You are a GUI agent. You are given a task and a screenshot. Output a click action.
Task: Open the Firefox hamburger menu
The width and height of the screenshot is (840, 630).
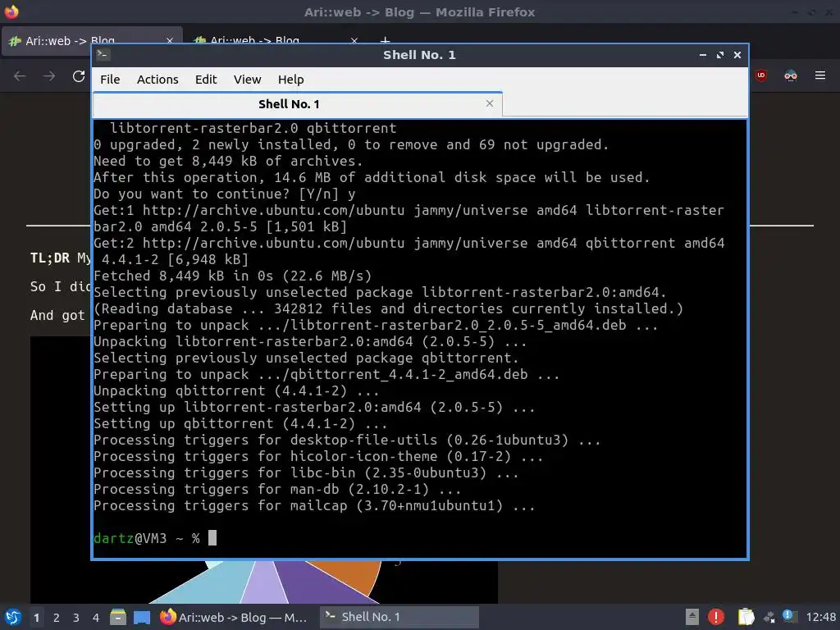[x=820, y=75]
